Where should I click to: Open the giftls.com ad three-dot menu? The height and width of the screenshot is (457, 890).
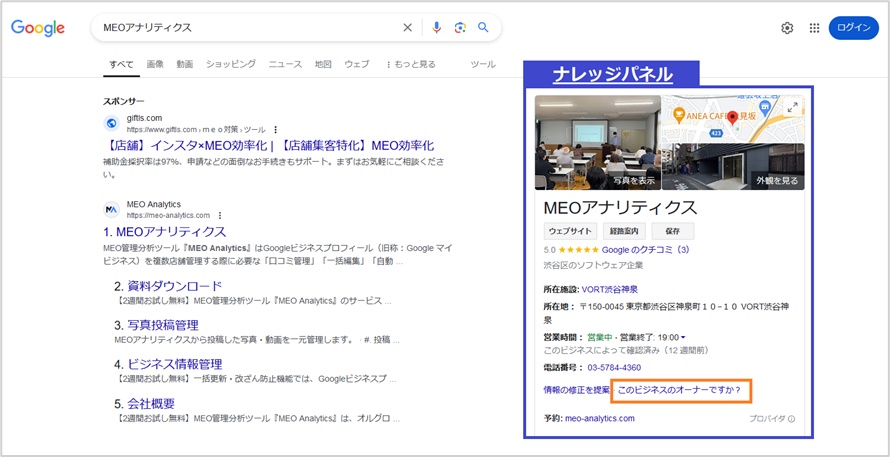coord(276,129)
